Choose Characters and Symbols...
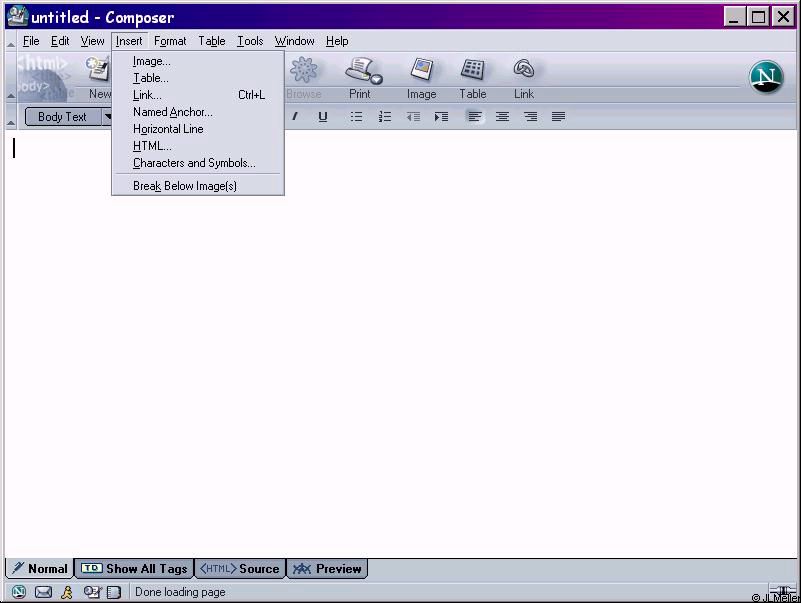 (198, 163)
